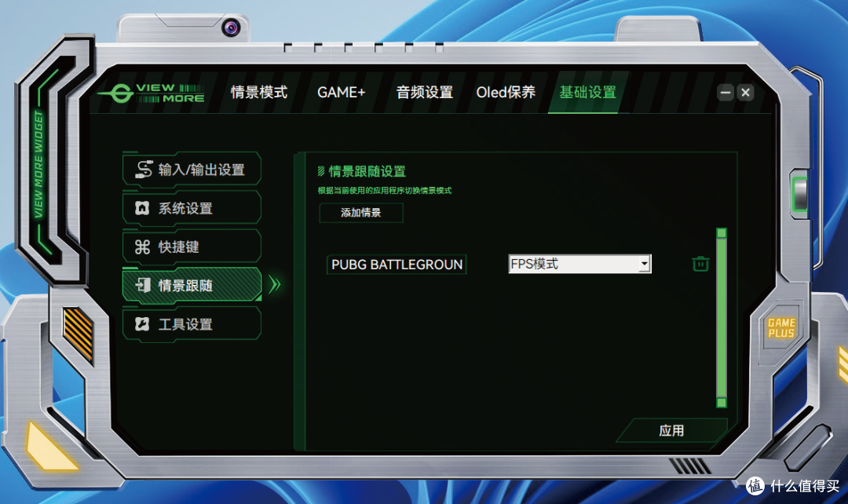
Task: Click the scrollbar bottom arrow square
Action: click(x=722, y=402)
